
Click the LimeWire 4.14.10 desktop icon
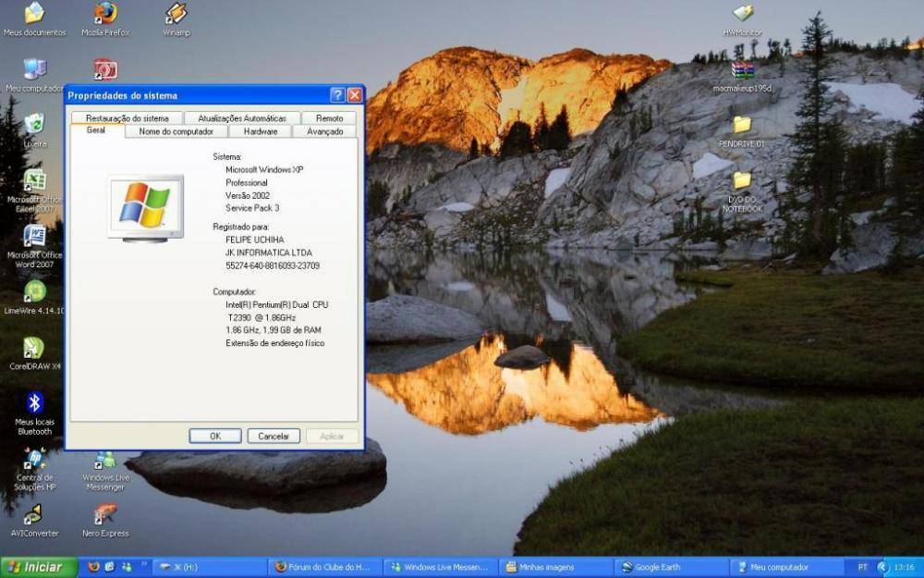35,297
